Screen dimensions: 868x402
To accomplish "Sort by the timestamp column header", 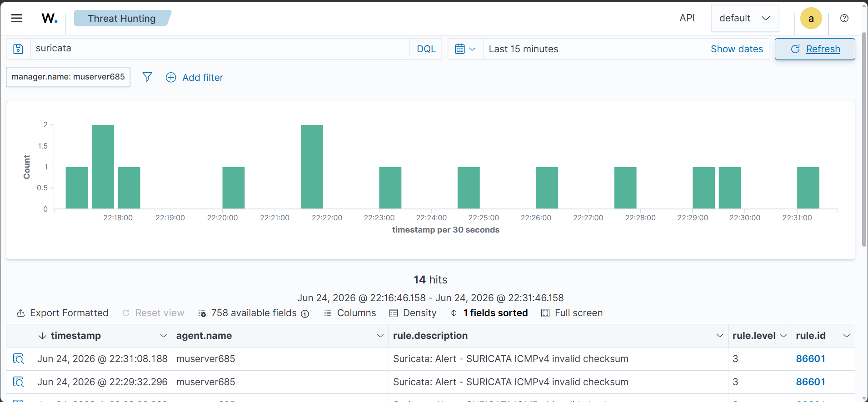I will pos(76,336).
